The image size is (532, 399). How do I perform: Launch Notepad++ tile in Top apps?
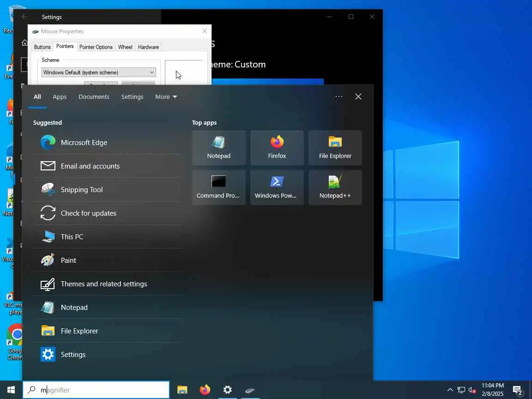pos(335,187)
